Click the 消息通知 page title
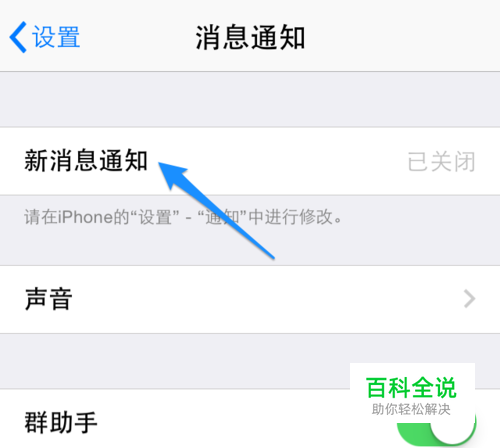This screenshot has width=500, height=448. (x=250, y=37)
